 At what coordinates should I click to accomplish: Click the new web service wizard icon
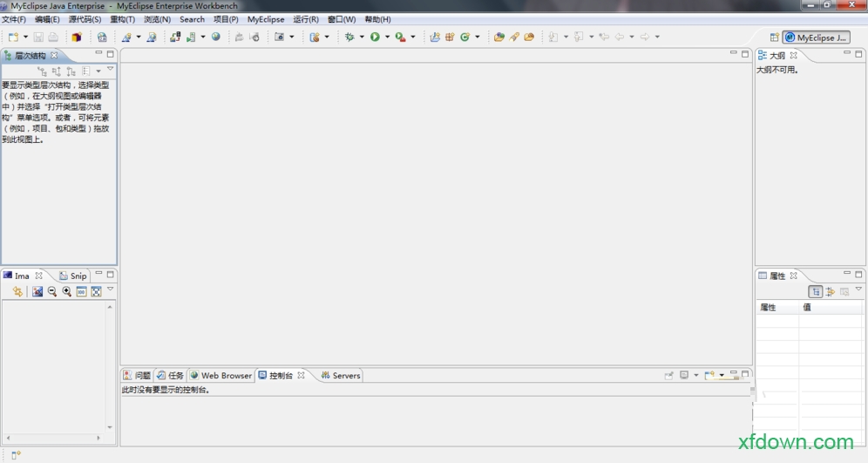126,37
